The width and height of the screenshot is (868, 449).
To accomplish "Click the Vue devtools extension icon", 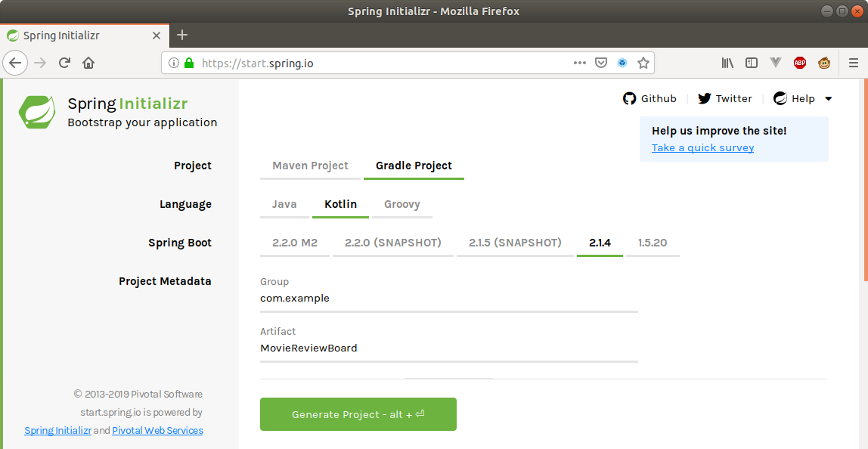I will [x=776, y=63].
